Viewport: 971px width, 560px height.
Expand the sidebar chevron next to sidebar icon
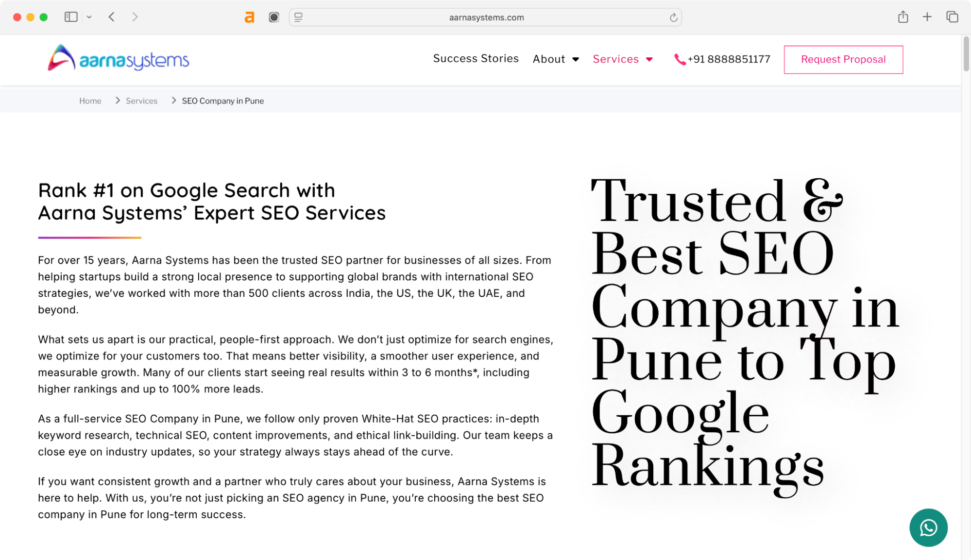tap(89, 17)
